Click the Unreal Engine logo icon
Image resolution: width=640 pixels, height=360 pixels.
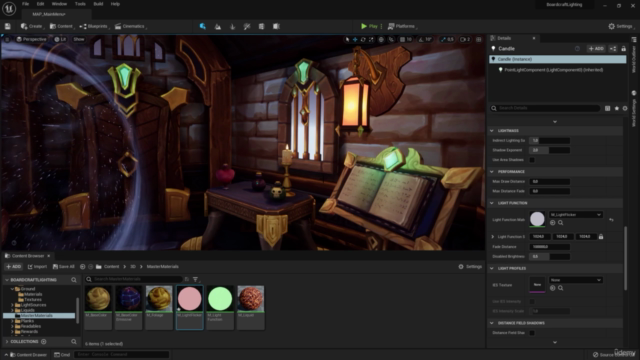pyautogui.click(x=9, y=8)
